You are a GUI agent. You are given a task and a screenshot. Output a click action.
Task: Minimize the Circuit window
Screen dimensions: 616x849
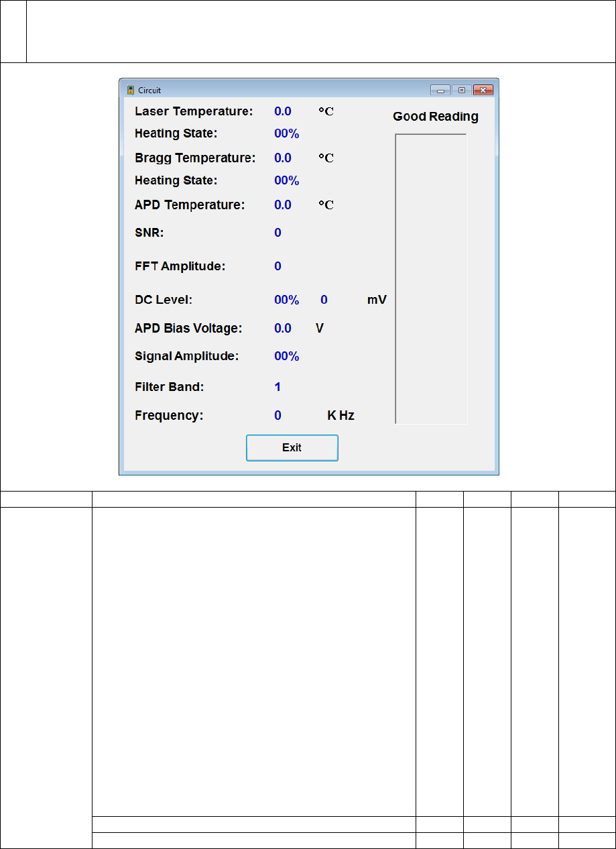pos(440,90)
